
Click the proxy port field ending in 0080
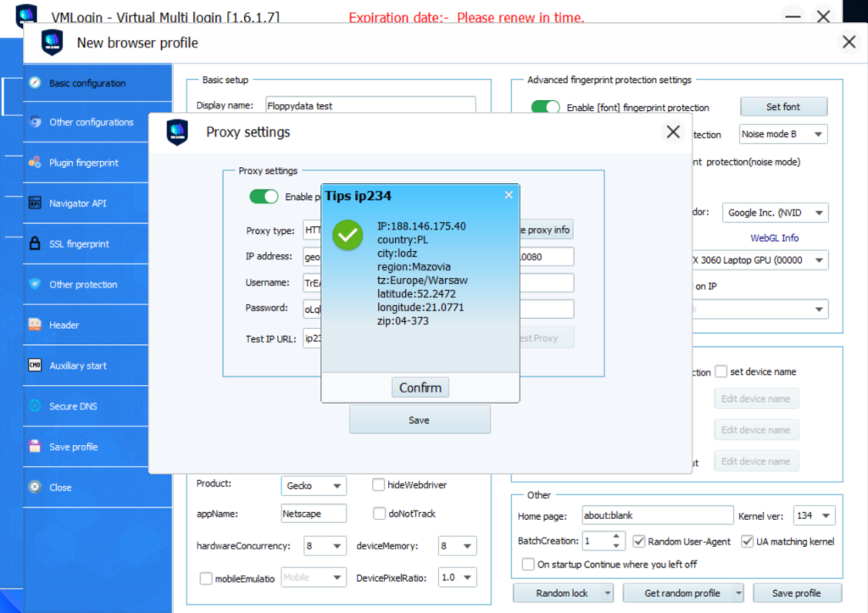(x=547, y=256)
